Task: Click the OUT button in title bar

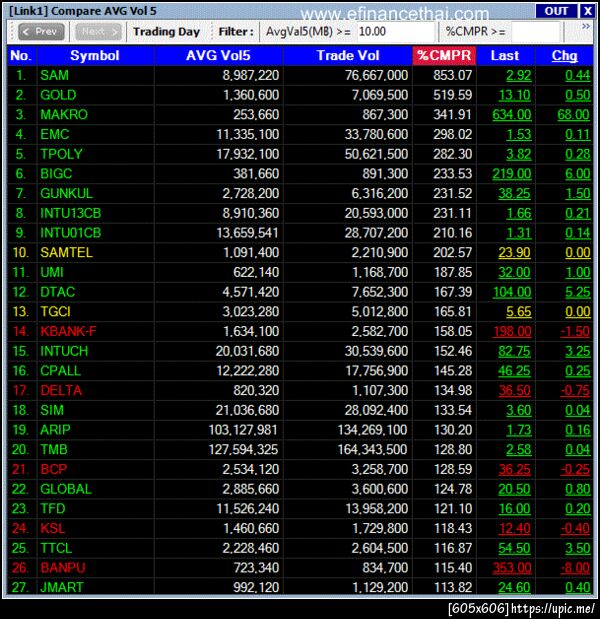Action: click(556, 11)
